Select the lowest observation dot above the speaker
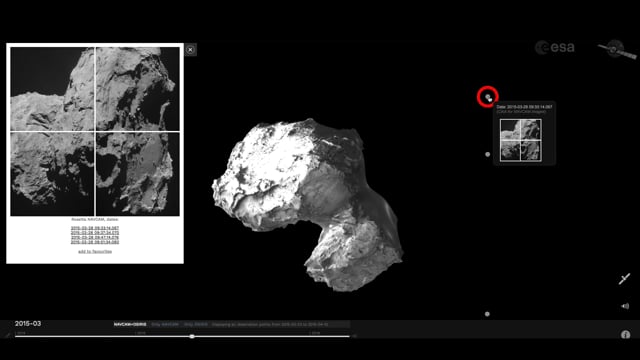640x360 pixels. [487, 314]
